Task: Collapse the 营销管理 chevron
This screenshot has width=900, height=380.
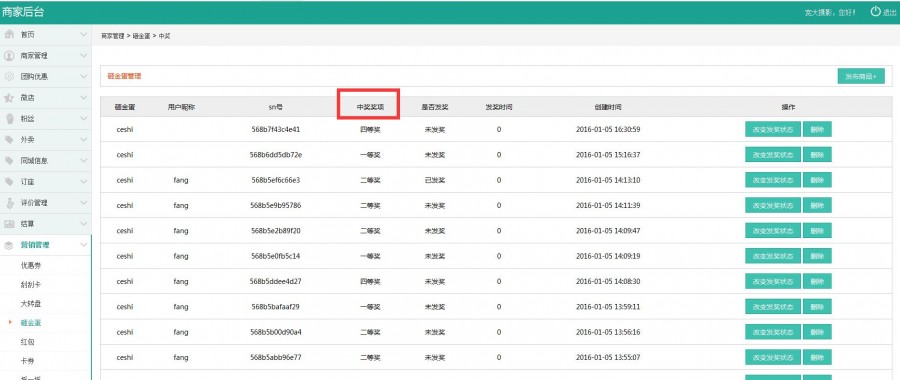Action: (84, 245)
